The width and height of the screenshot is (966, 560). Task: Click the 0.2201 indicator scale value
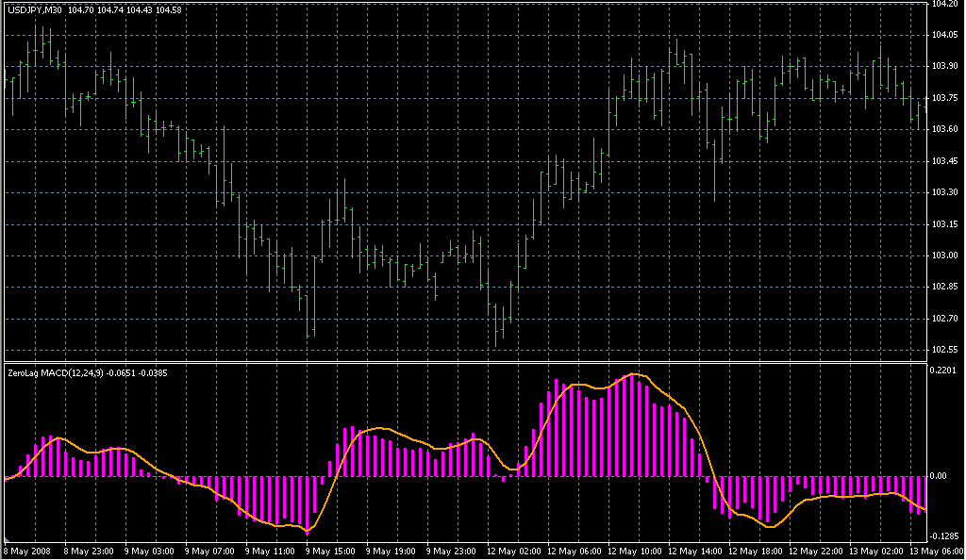[x=944, y=371]
